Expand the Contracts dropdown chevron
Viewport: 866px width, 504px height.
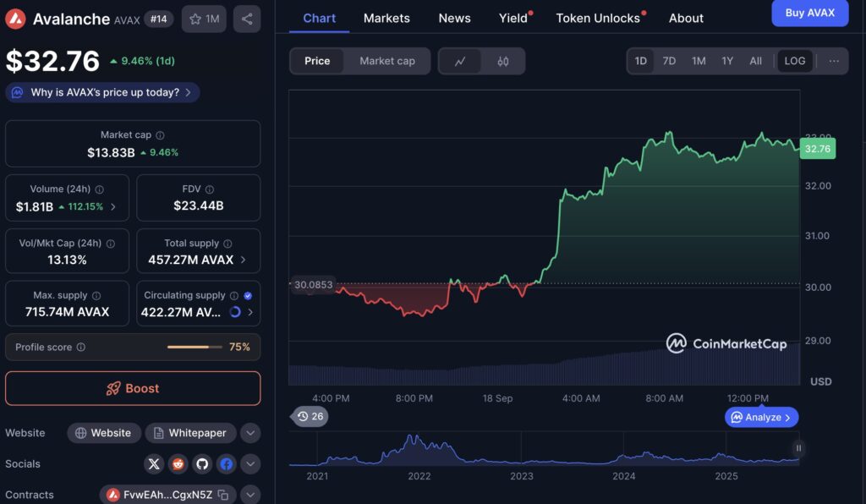pyautogui.click(x=250, y=495)
